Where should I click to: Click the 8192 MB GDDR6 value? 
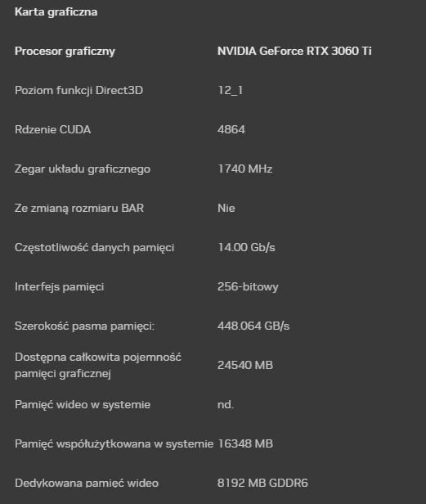[262, 483]
